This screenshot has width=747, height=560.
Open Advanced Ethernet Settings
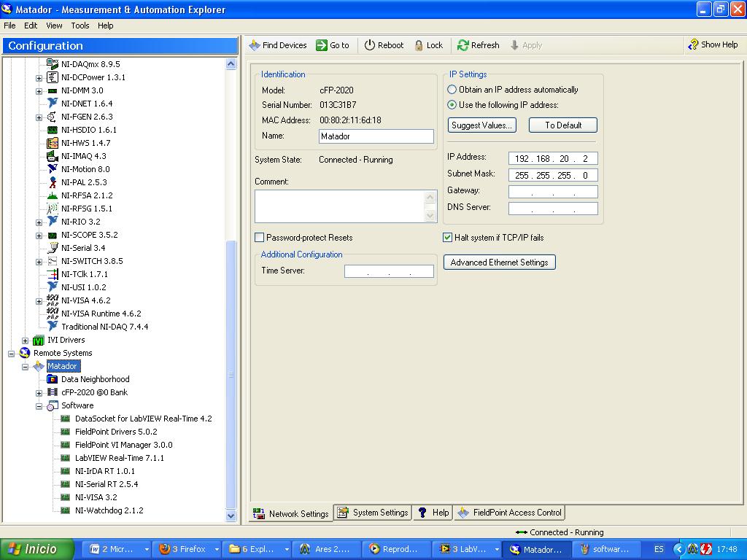point(499,262)
